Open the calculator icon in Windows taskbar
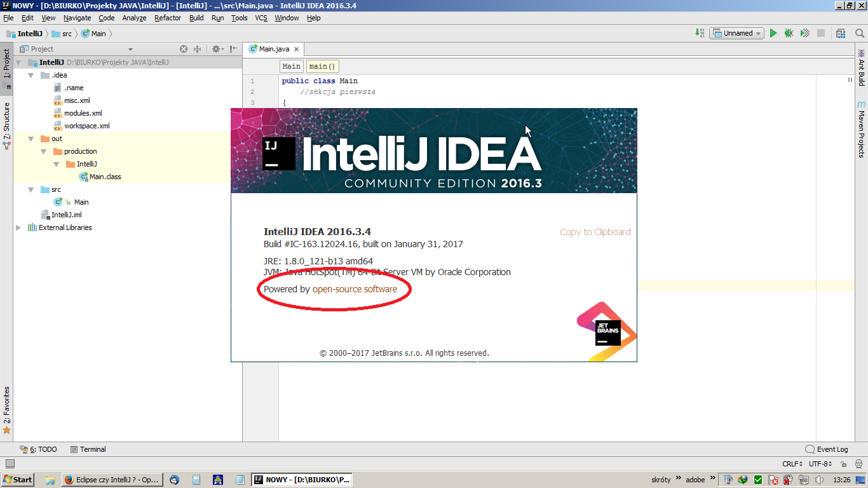868x488 pixels. coord(196,480)
